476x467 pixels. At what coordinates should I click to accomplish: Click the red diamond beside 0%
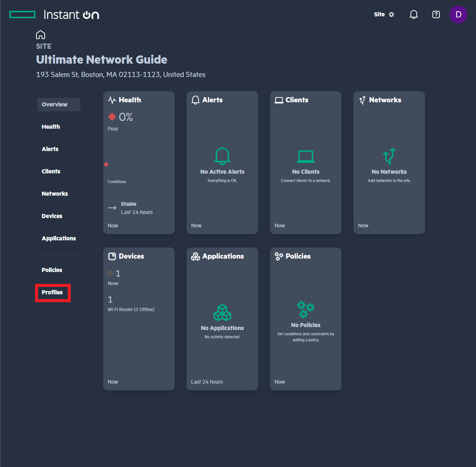pyautogui.click(x=112, y=117)
